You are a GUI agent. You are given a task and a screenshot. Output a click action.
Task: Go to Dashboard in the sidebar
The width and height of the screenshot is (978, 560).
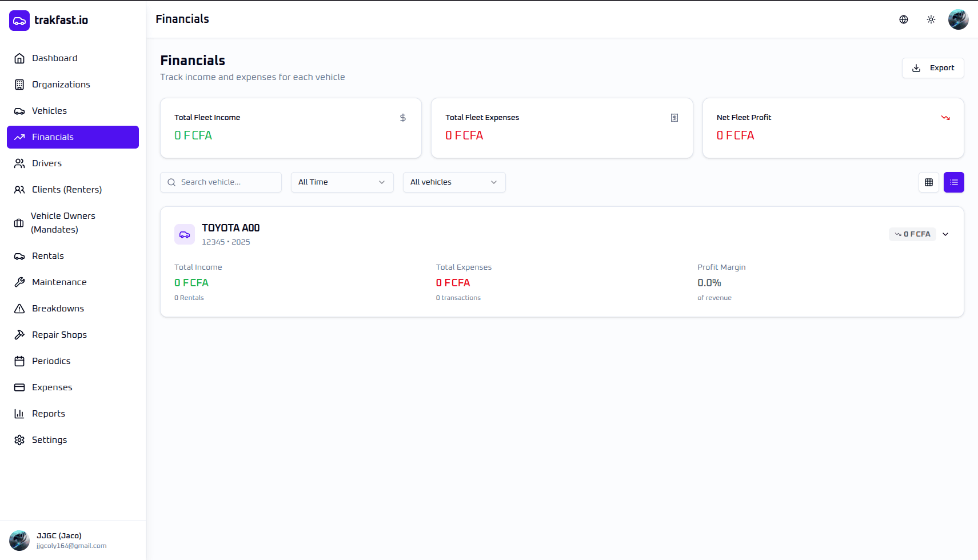54,58
